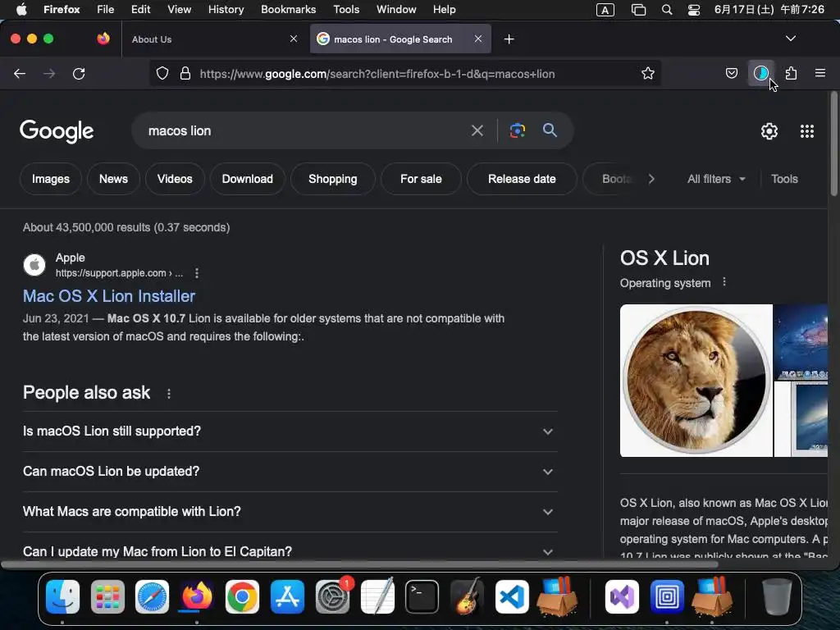Open macOS Control Center in menu bar
This screenshot has width=840, height=630.
[694, 10]
